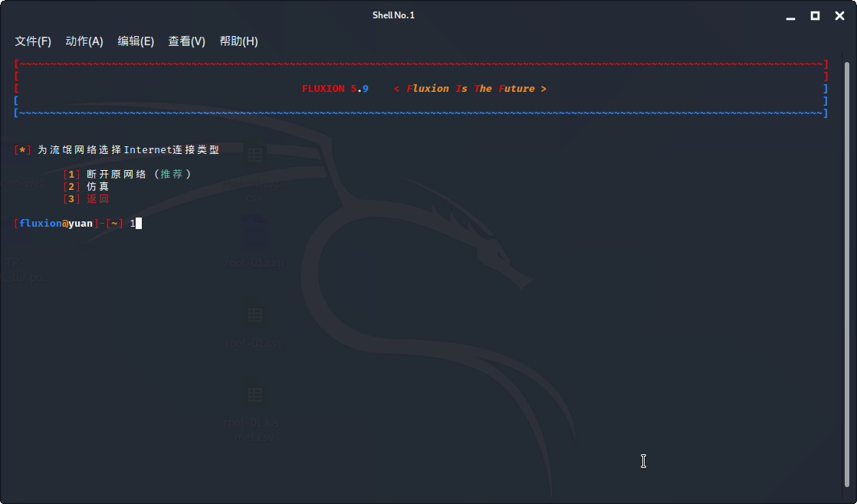Click the '< Fluxion Is The Future >' tagline
The image size is (857, 504).
470,88
